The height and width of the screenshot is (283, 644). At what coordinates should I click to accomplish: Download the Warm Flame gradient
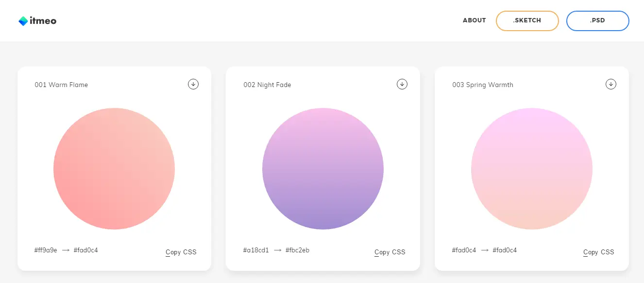[x=193, y=84]
